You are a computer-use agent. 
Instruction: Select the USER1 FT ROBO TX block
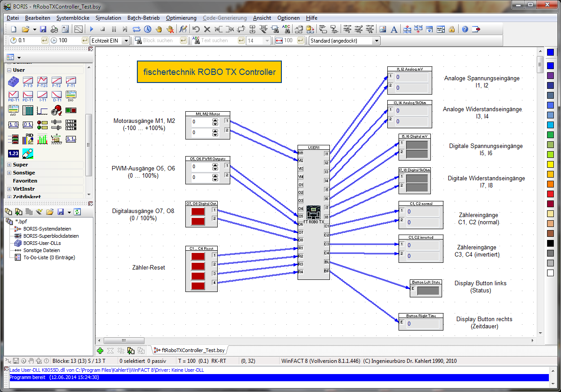(x=314, y=212)
